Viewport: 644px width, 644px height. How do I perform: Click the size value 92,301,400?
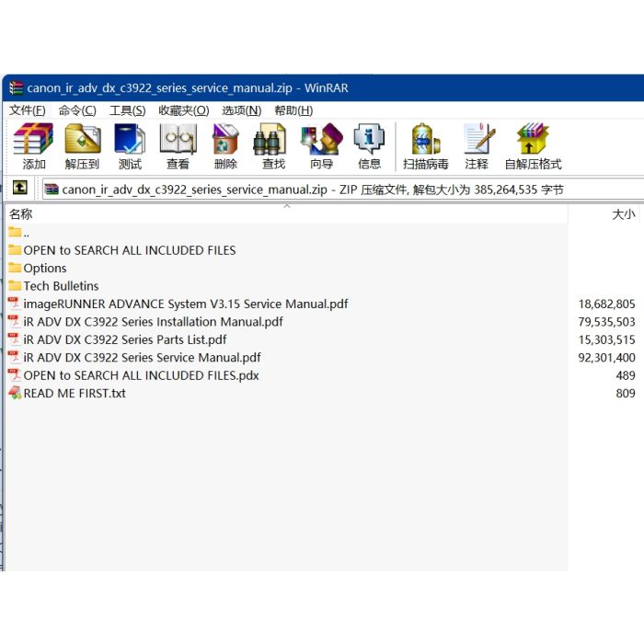[x=606, y=357]
